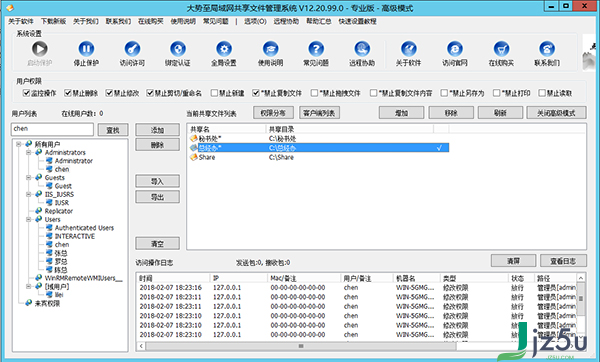Click the 查看日志 button
Image resolution: width=600 pixels, height=362 pixels.
coord(563,261)
